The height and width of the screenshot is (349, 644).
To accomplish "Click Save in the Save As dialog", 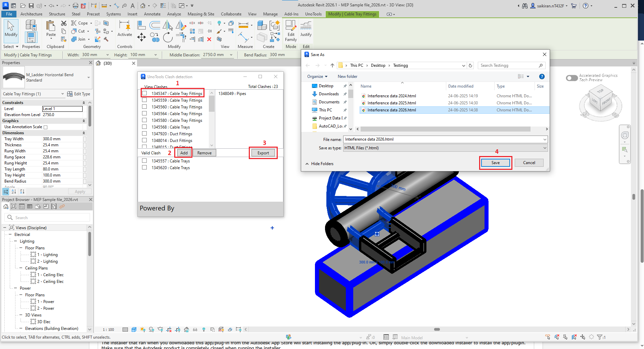I will pyautogui.click(x=496, y=163).
